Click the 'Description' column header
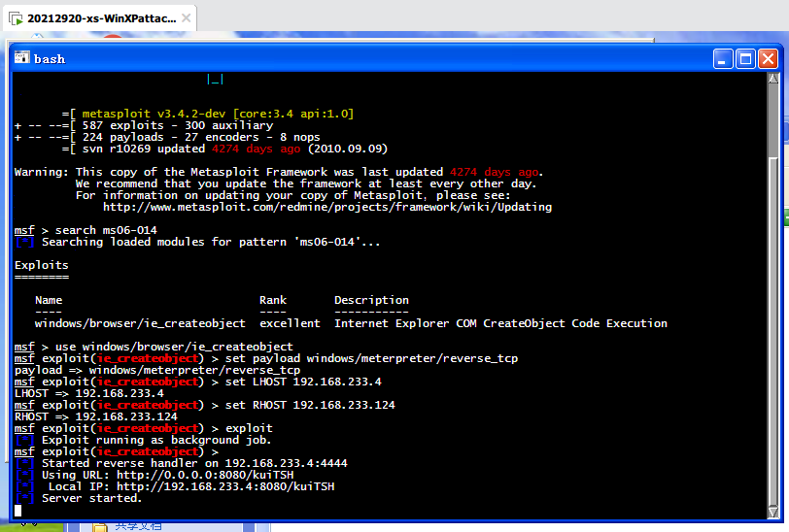This screenshot has height=532, width=789. tap(371, 300)
